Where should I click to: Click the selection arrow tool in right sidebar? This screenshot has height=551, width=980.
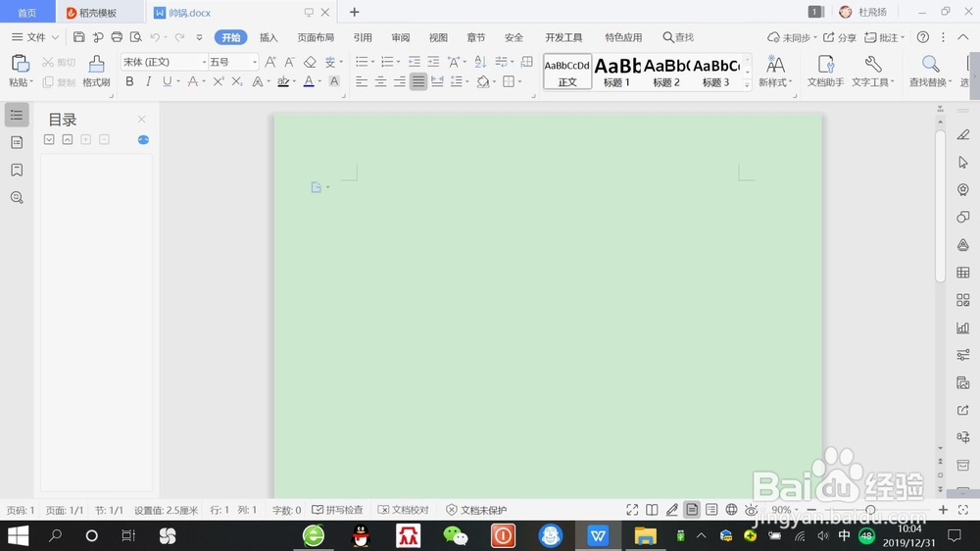(963, 163)
